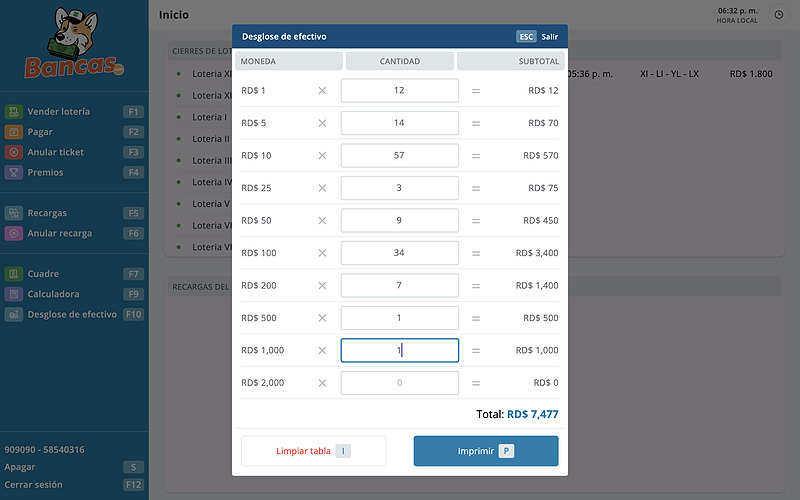800x500 pixels.
Task: Click the RD$ 500 quantity input
Action: click(399, 318)
